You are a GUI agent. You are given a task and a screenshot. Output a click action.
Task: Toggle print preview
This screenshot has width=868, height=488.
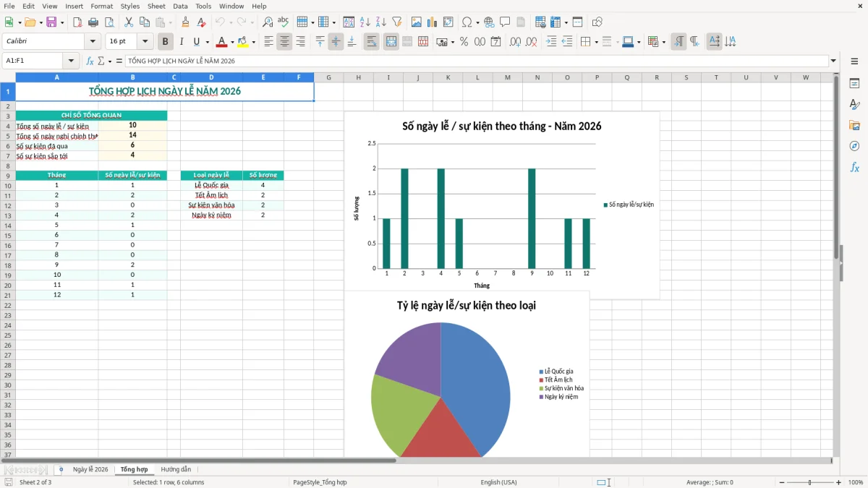point(109,22)
